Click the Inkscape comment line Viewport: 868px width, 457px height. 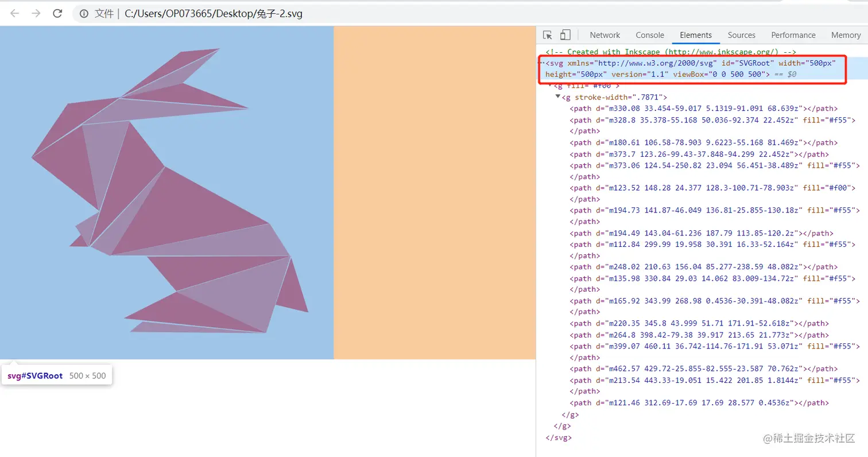click(671, 52)
